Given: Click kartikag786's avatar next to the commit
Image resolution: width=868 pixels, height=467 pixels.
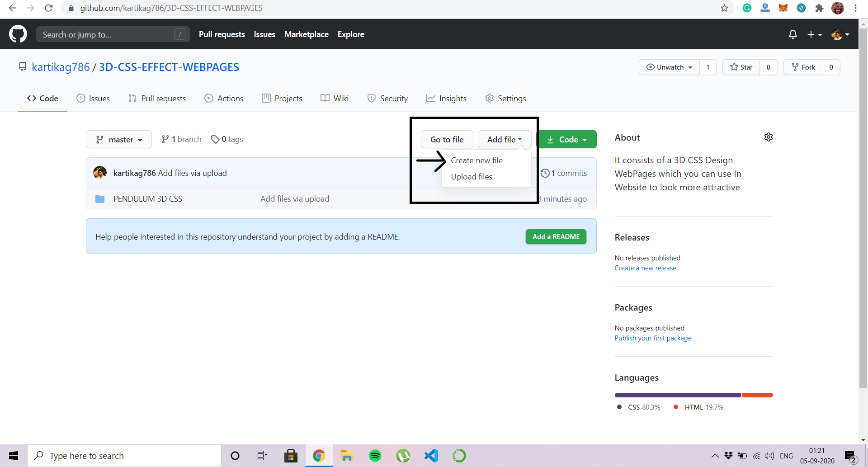Looking at the screenshot, I should [99, 173].
